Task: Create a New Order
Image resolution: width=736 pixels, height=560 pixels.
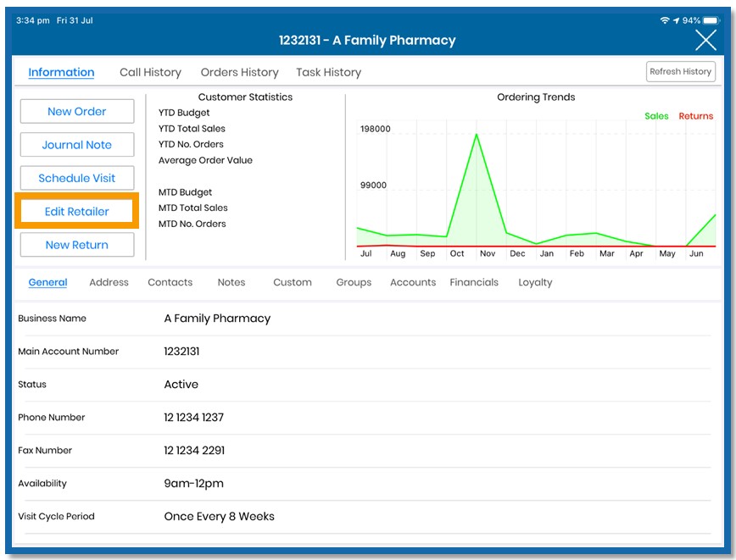Action: point(77,111)
